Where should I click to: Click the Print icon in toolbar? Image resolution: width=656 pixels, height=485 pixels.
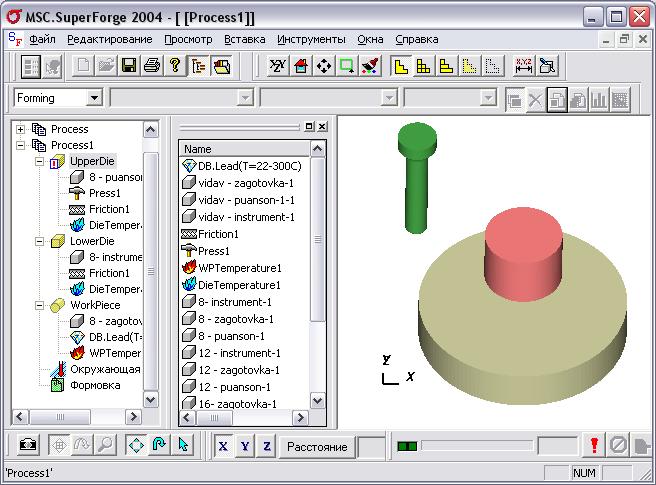(x=151, y=66)
